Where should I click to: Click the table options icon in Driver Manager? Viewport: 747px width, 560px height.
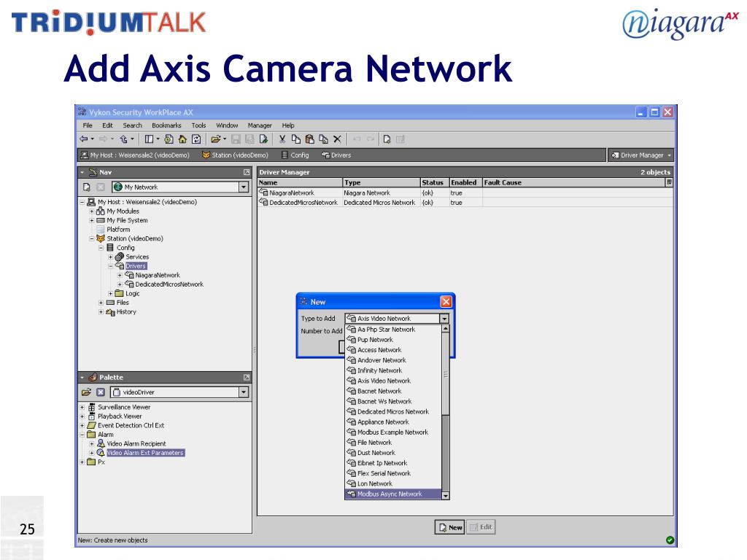point(669,182)
